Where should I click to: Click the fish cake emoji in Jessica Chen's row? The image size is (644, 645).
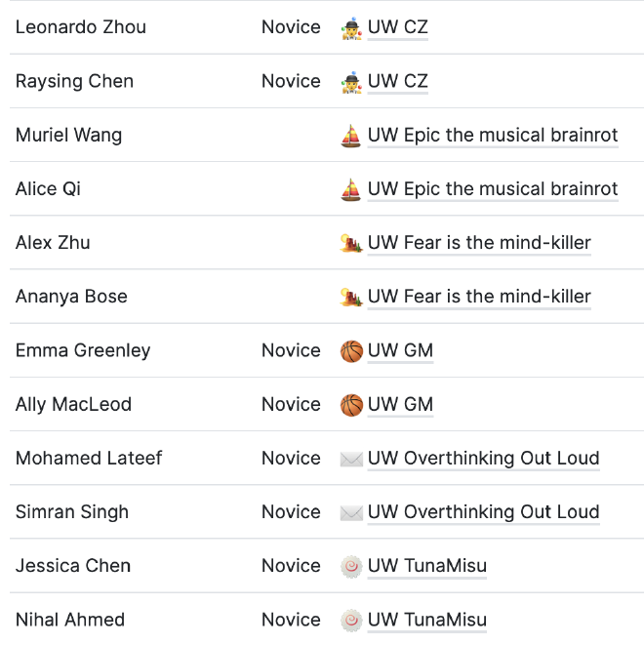coord(351,566)
